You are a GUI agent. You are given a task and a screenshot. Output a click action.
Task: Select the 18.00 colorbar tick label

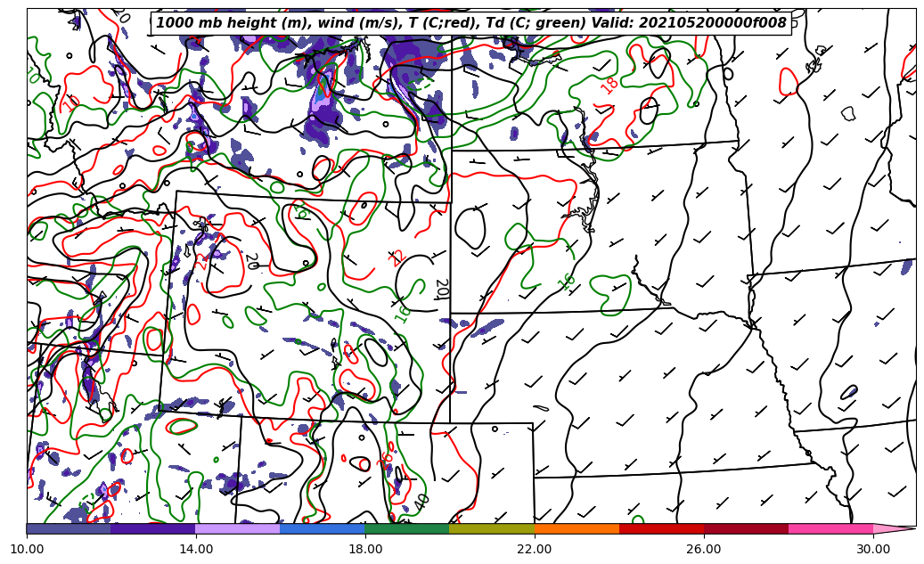365,549
